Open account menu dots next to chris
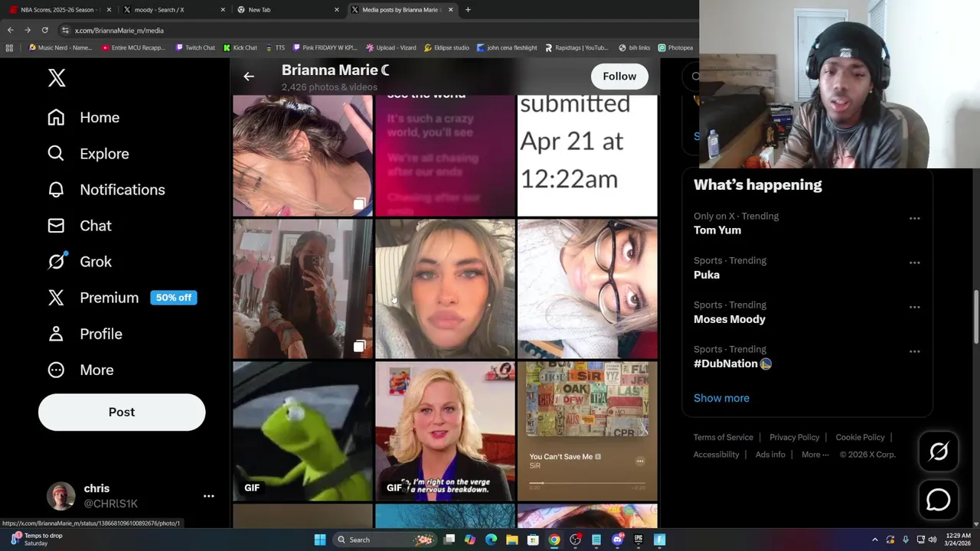The width and height of the screenshot is (980, 551). click(x=208, y=496)
